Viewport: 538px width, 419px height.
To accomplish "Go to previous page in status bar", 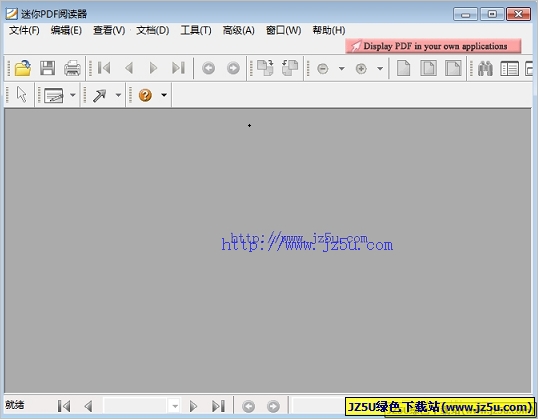I will click(x=89, y=406).
